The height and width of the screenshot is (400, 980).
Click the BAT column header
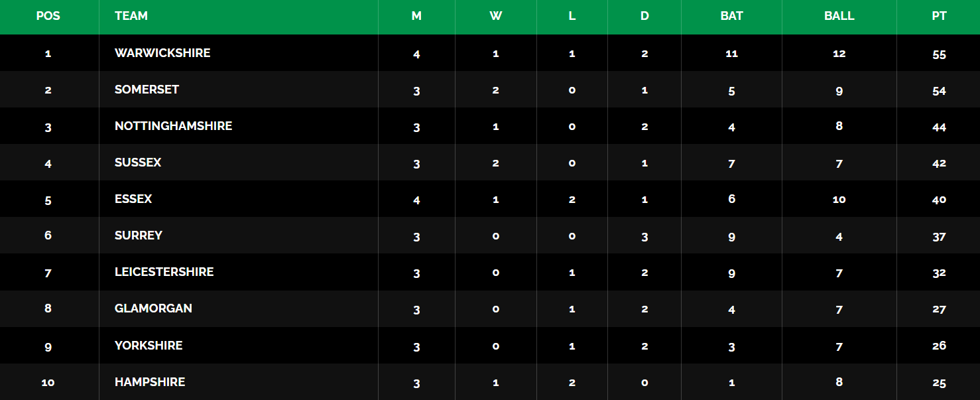click(731, 16)
